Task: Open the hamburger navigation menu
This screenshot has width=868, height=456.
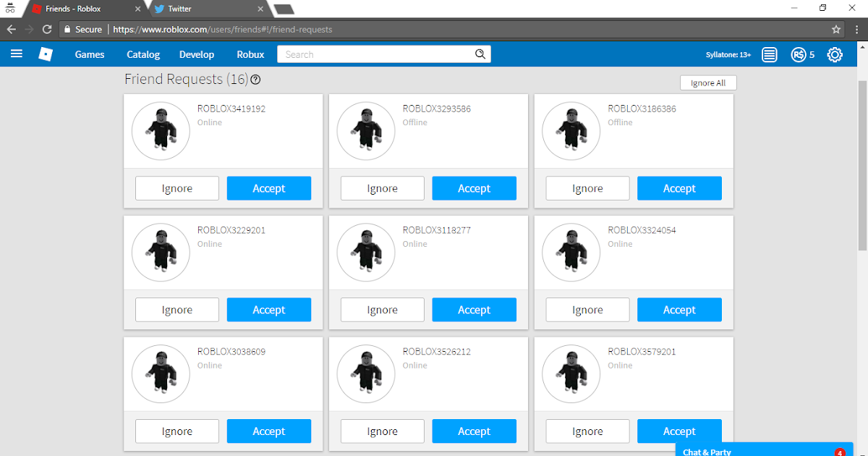Action: (x=17, y=54)
